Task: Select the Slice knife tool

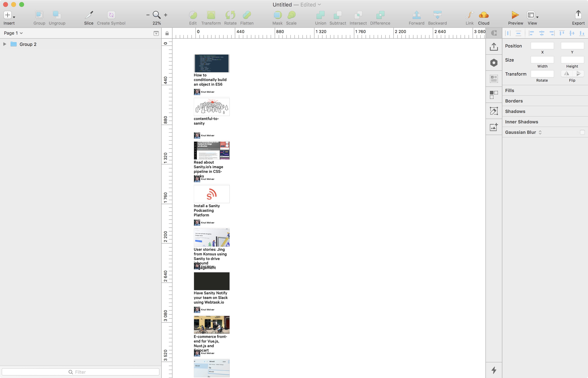Action: 89,15
